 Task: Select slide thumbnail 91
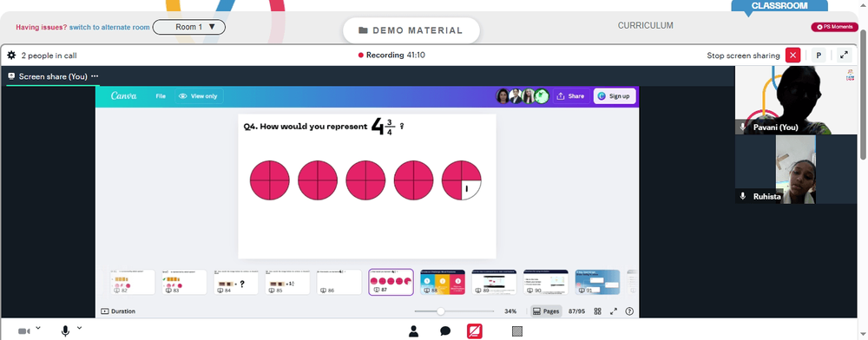tap(597, 282)
